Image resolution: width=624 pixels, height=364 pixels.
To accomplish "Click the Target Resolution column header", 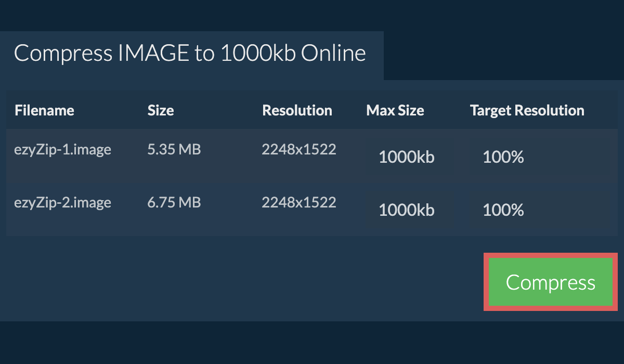I will click(527, 110).
